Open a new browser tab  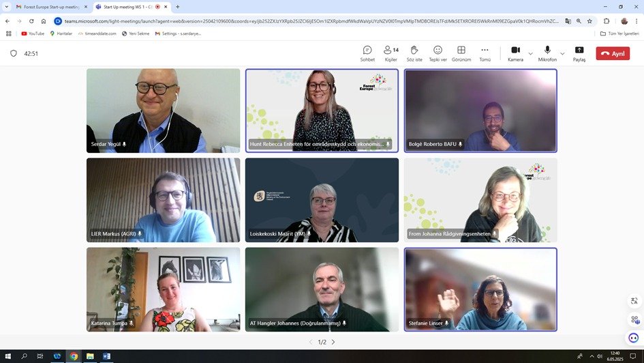(177, 7)
